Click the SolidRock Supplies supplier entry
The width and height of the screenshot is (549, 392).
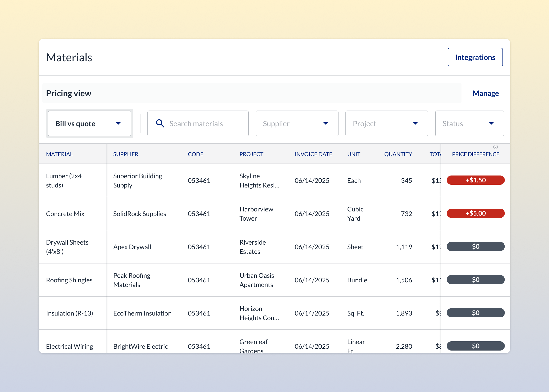point(140,213)
